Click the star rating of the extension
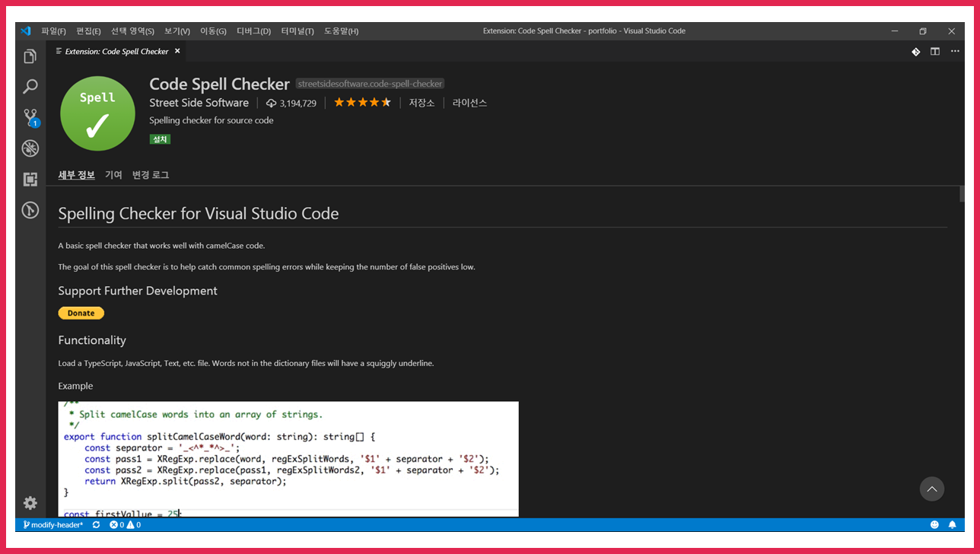 coord(362,103)
